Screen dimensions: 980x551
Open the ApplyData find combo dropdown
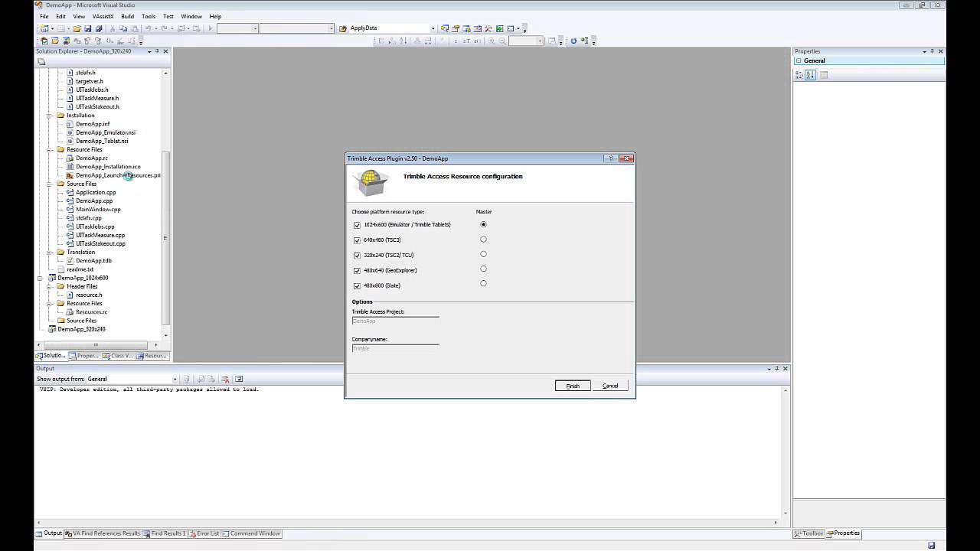click(x=433, y=28)
